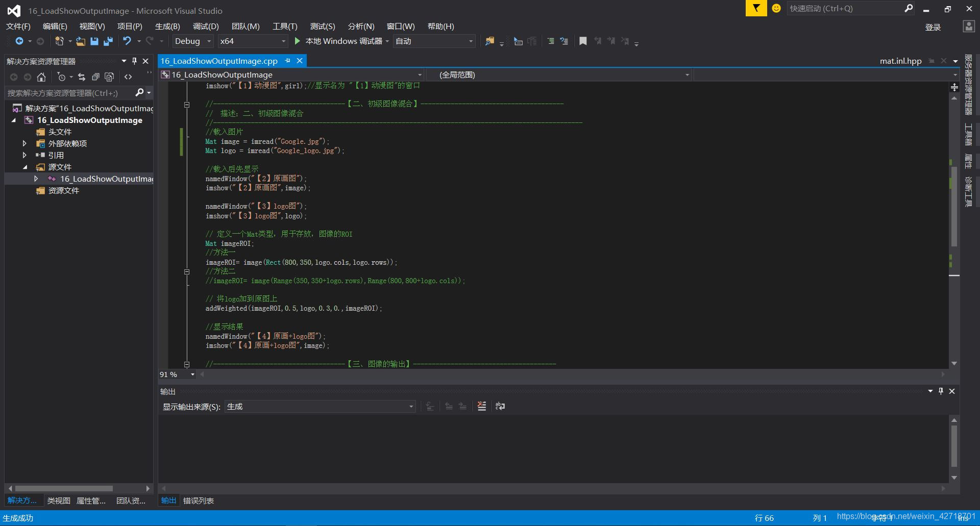This screenshot has width=980, height=526.
Task: Switch to the 类视图 tab
Action: pyautogui.click(x=59, y=500)
